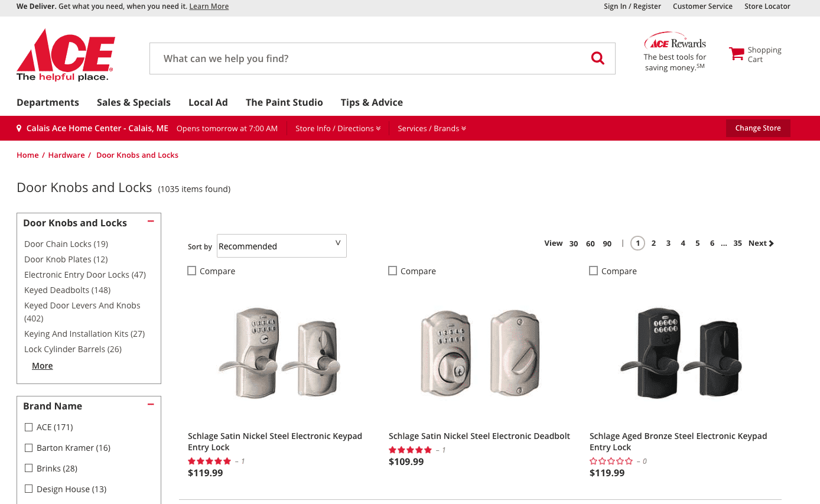Filter by Keying And Installation Kits (27)
The width and height of the screenshot is (820, 504).
pyautogui.click(x=84, y=334)
